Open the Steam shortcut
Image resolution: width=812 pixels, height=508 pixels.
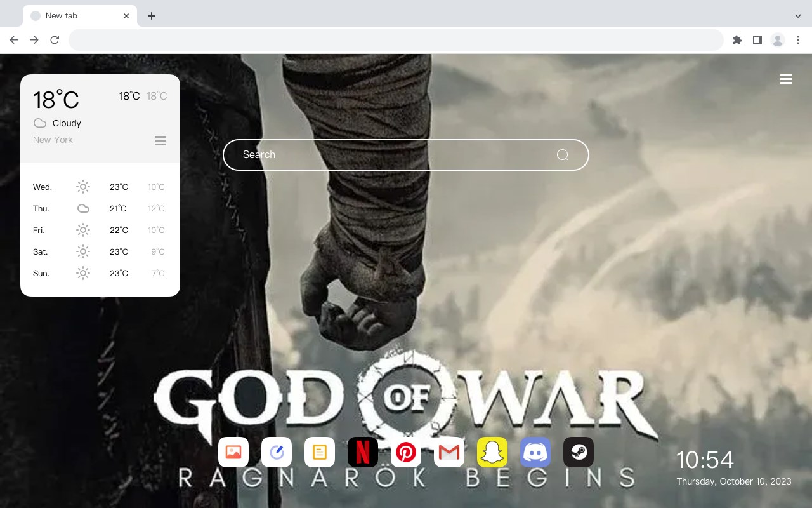pos(579,452)
